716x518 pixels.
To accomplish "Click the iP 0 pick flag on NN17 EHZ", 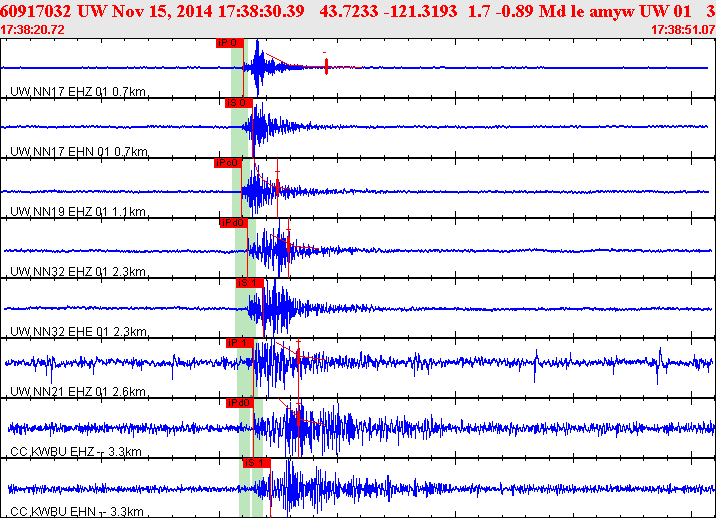I will coord(230,43).
